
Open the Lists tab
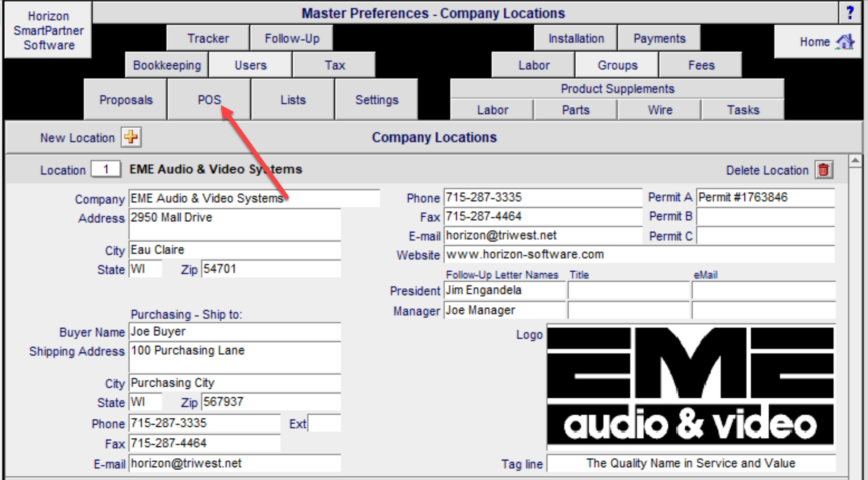tap(293, 100)
